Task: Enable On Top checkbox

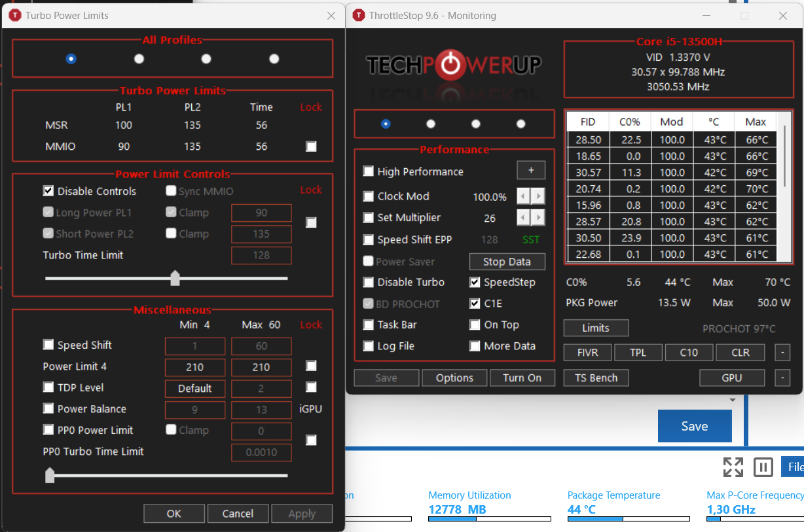Action: click(475, 325)
